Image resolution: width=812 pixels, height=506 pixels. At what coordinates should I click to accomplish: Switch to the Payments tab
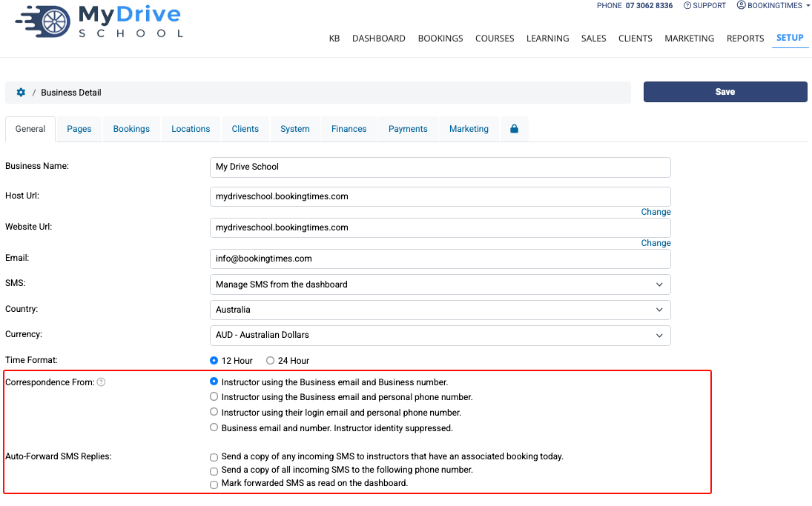408,129
